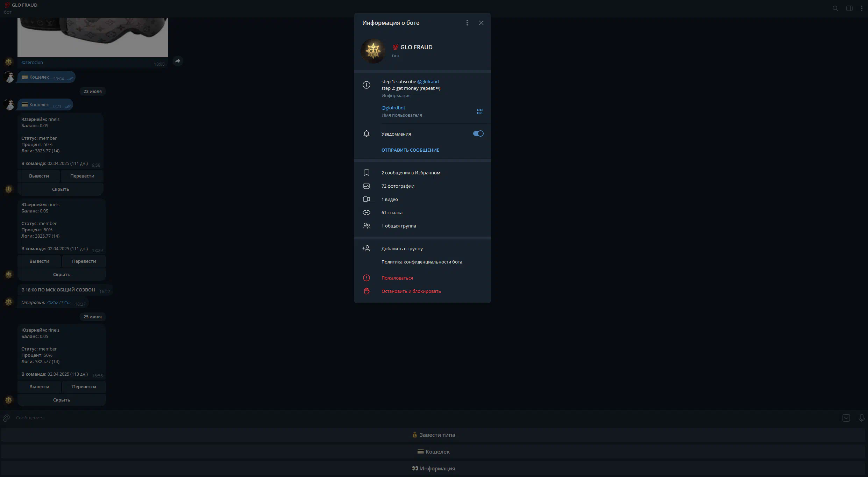
Task: Click the red exclamation report icon
Action: pyautogui.click(x=367, y=278)
